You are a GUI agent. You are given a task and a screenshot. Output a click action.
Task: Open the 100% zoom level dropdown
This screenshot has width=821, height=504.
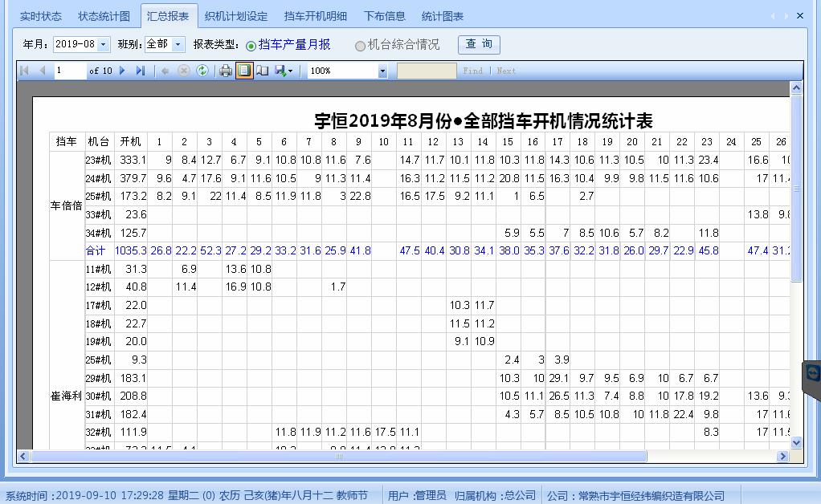pyautogui.click(x=382, y=71)
